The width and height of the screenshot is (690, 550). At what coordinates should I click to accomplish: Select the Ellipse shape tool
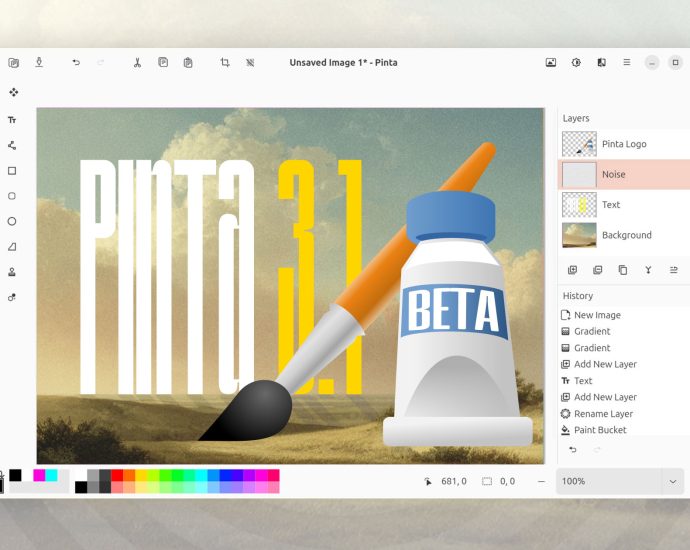[x=13, y=221]
